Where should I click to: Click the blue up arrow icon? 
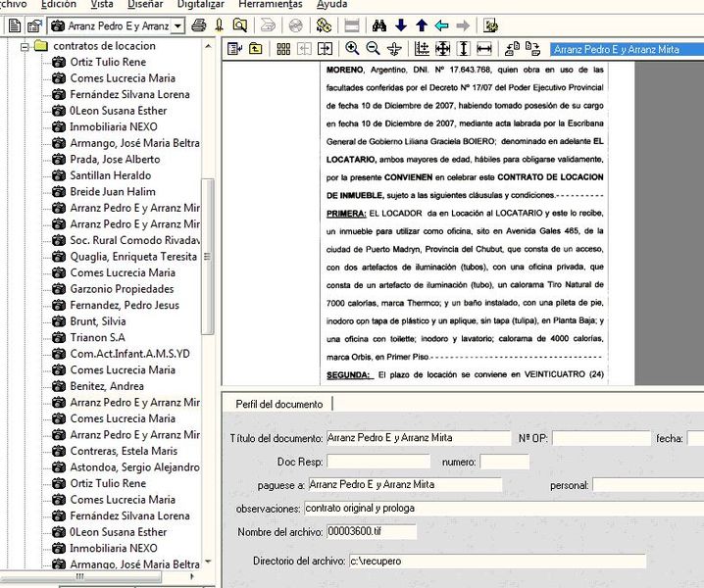click(422, 25)
